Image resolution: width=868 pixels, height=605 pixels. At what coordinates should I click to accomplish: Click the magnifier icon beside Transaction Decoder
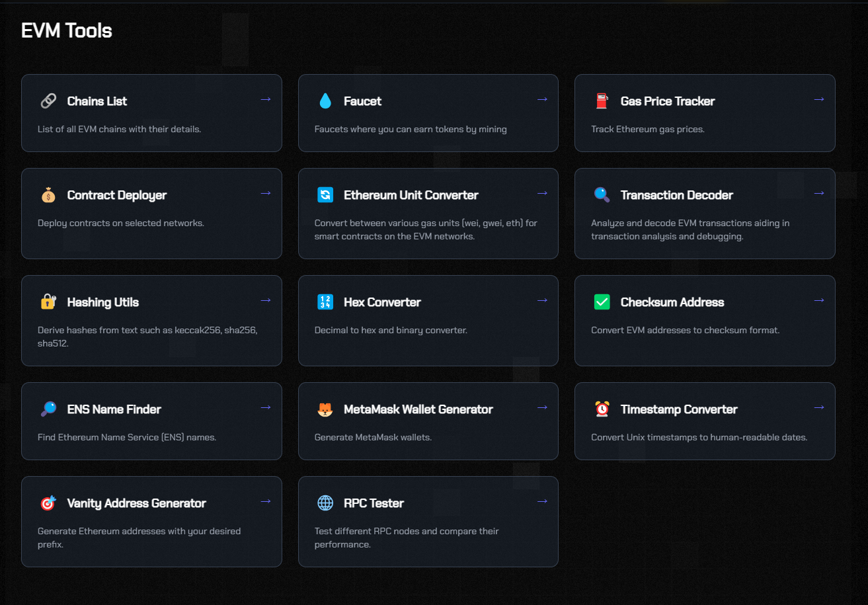(602, 195)
